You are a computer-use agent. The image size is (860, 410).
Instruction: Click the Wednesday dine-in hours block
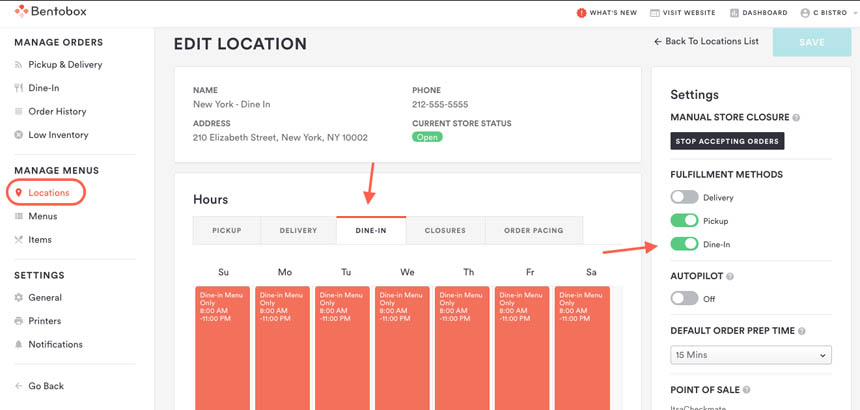pos(402,348)
